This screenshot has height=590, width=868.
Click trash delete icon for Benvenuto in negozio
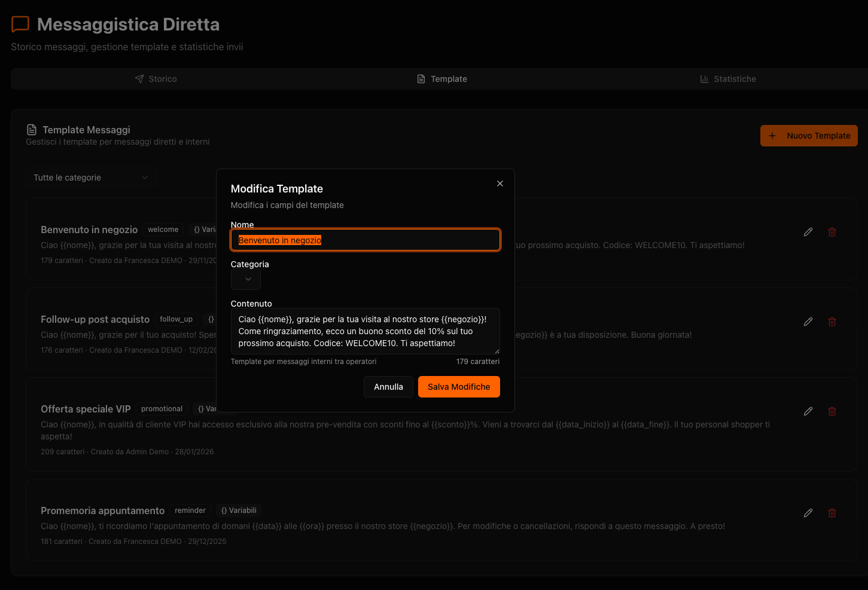pyautogui.click(x=832, y=232)
